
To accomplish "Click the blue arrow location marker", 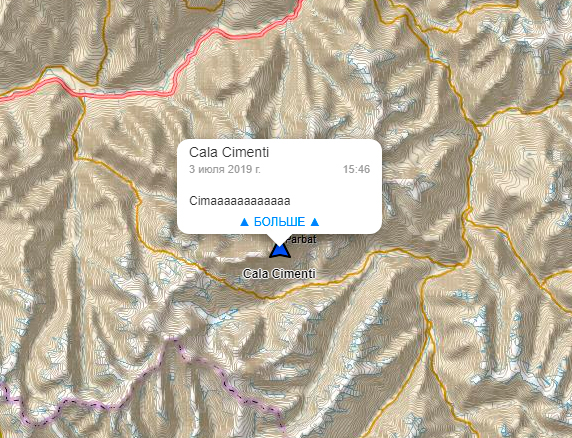I will click(280, 251).
